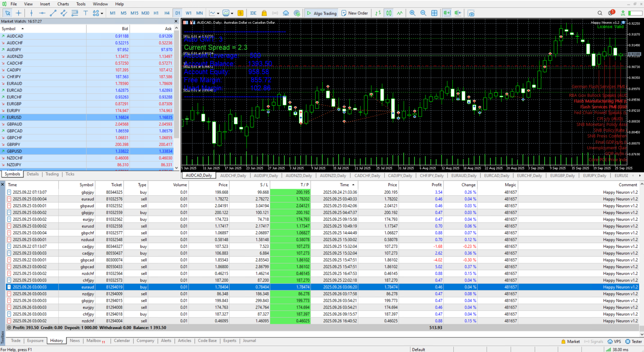Click the tile windows grid icon
The width and height of the screenshot is (644, 352).
point(434,13)
